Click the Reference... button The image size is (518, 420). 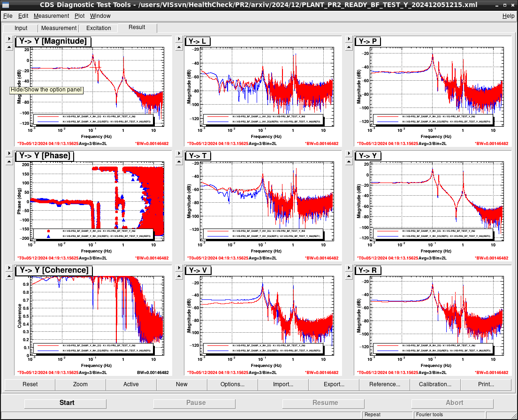[x=384, y=384]
